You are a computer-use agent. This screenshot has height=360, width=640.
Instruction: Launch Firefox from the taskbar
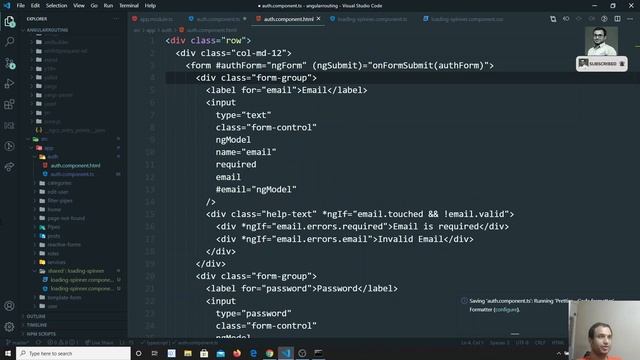(237, 353)
